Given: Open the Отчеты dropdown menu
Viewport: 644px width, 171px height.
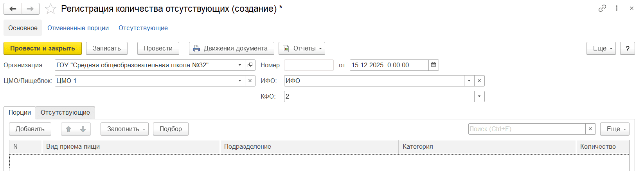Looking at the screenshot, I should 302,48.
